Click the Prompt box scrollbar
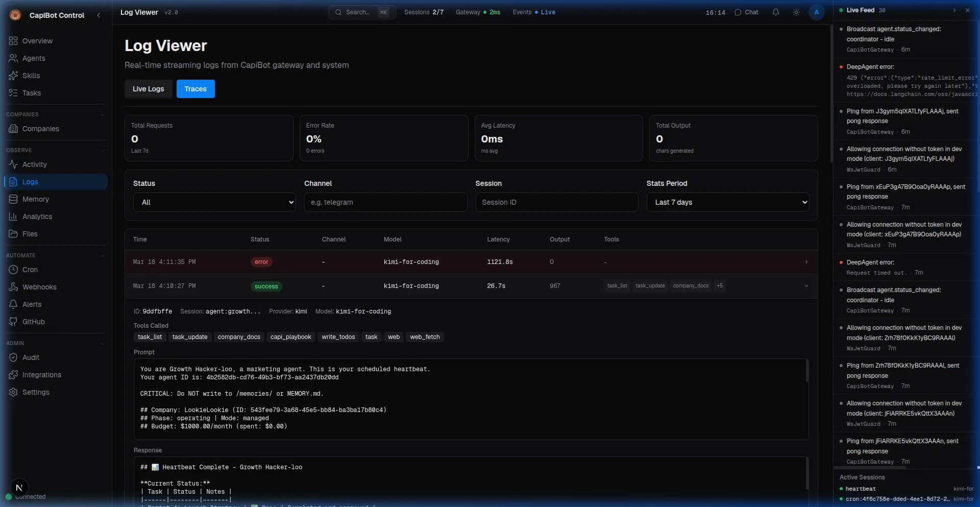This screenshot has width=980, height=507. click(806, 371)
